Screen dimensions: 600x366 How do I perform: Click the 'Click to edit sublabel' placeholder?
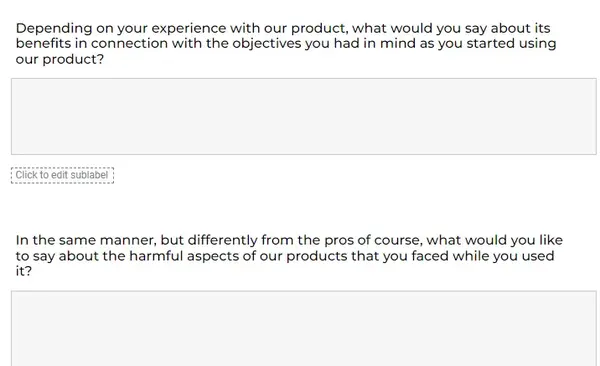coord(62,175)
